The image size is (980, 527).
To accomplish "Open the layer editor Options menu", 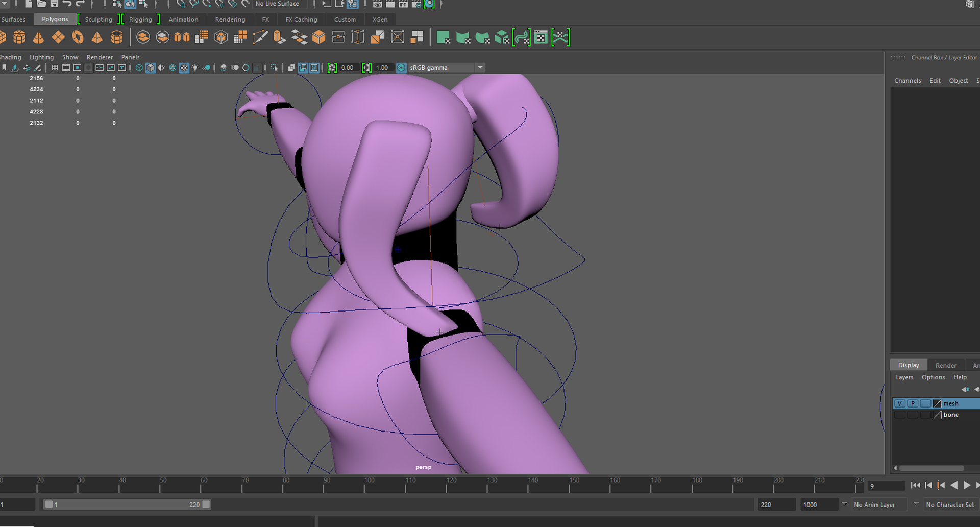I will [x=933, y=377].
